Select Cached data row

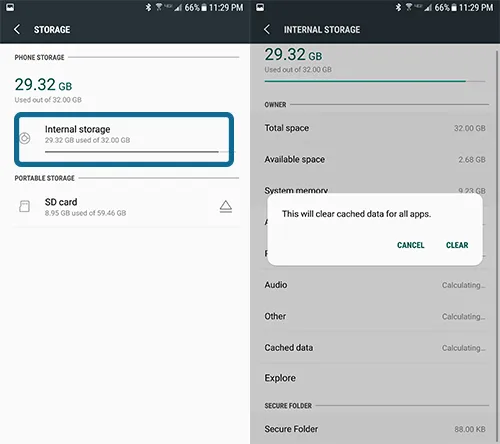pos(375,348)
